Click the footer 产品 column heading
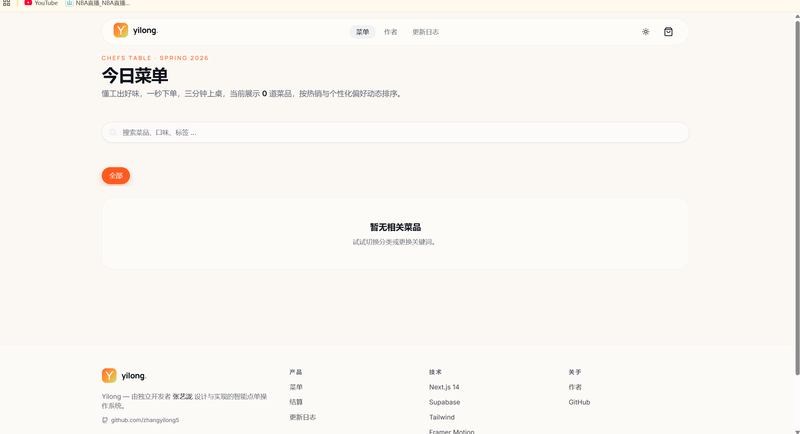The height and width of the screenshot is (434, 800). (295, 372)
